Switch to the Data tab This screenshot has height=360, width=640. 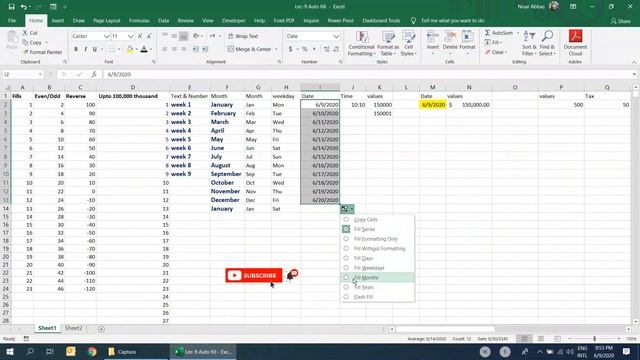point(163,20)
